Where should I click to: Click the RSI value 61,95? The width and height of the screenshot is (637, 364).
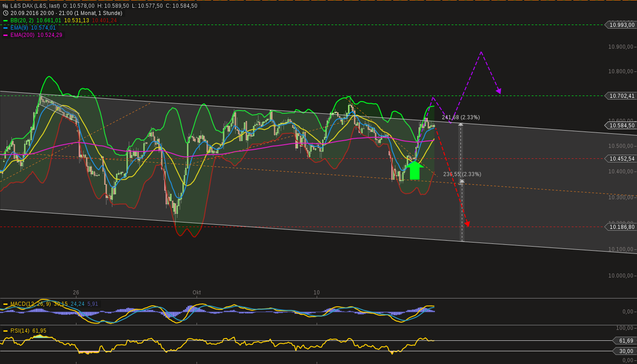tap(39, 331)
